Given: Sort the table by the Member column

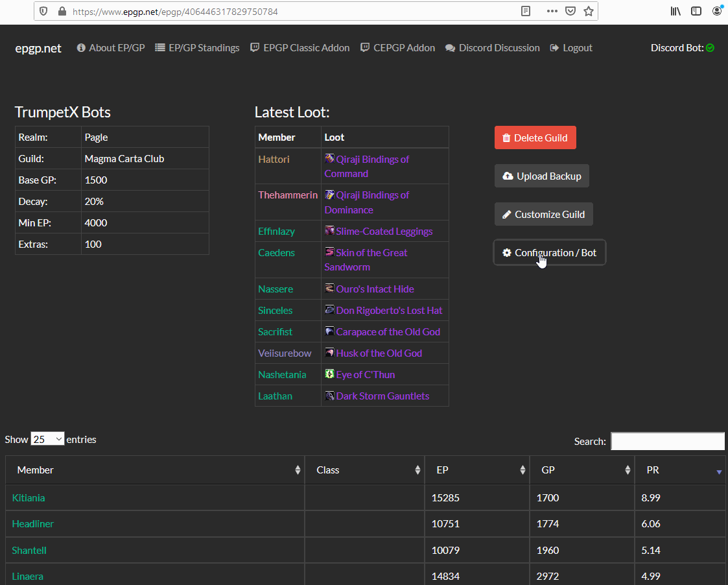Looking at the screenshot, I should coord(155,470).
